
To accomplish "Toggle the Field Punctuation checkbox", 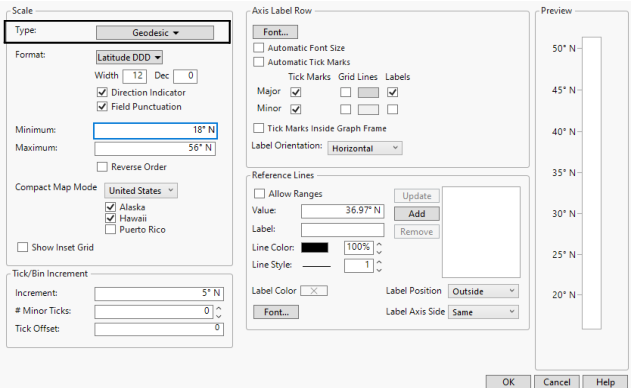I will [x=102, y=107].
